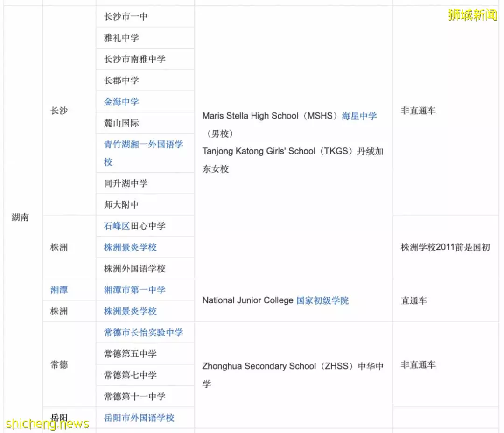The width and height of the screenshot is (504, 433).
Task: Select the 长郡中学 cell
Action: point(145,80)
